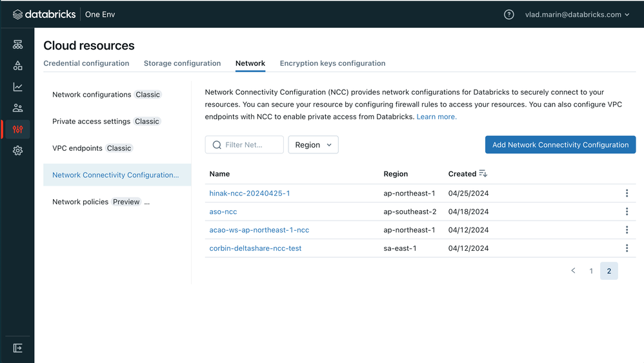Click the help question mark icon
Screen dimensions: 644x363
coord(508,14)
